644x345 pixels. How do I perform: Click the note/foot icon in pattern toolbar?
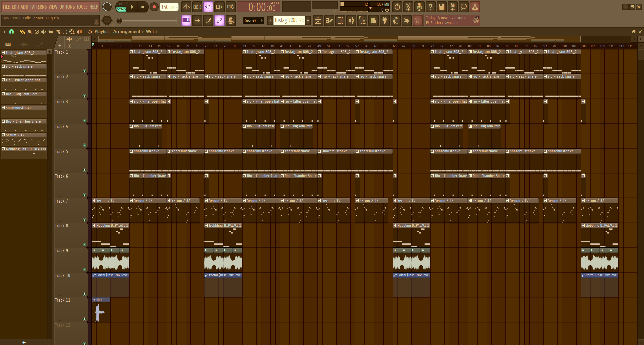(x=208, y=21)
